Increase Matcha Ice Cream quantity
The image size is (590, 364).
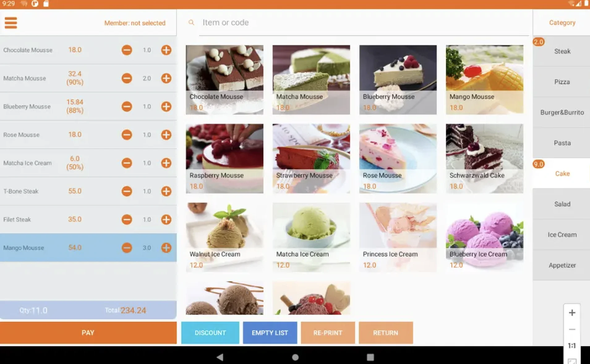[x=166, y=163]
